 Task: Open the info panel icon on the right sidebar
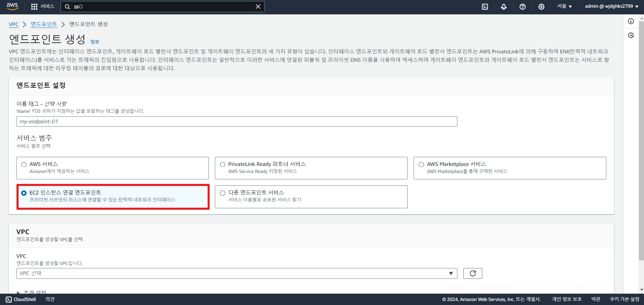(x=631, y=21)
